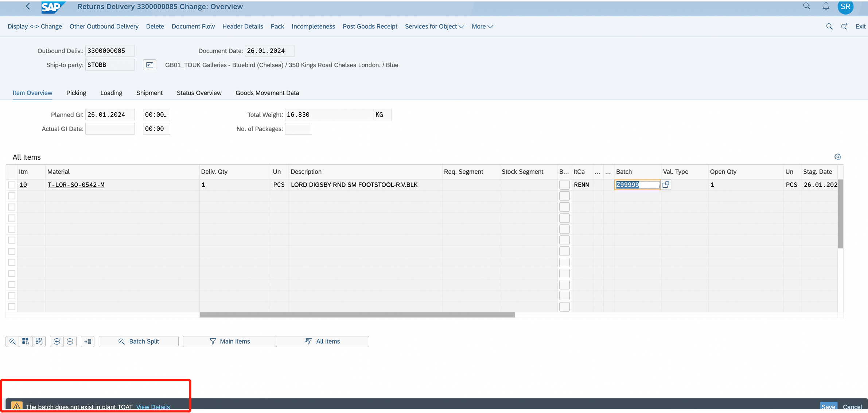Switch to the Picking tab
Screen dimensions: 868x413
pos(76,93)
